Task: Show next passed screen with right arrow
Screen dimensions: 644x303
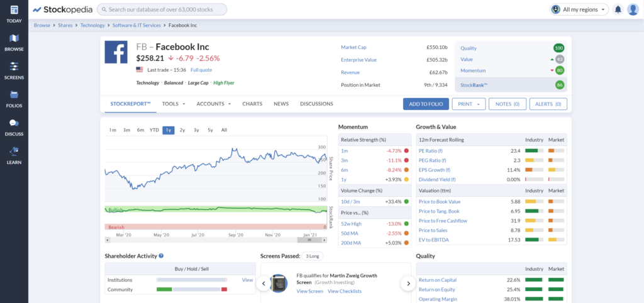Action: pos(408,284)
